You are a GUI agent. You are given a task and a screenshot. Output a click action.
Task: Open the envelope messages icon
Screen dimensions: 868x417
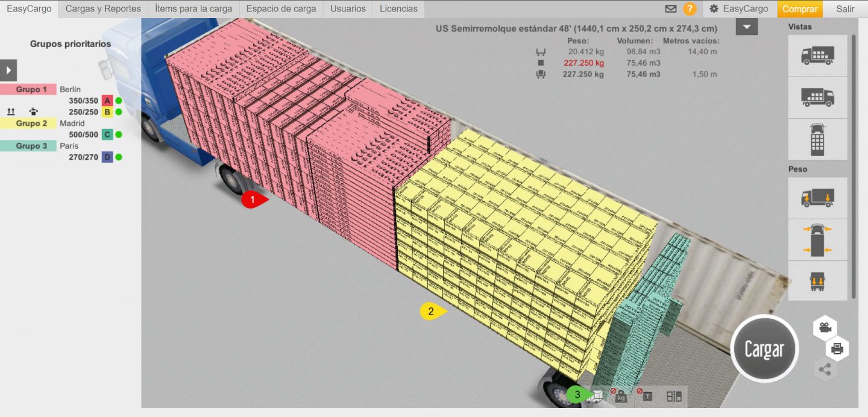tap(670, 9)
